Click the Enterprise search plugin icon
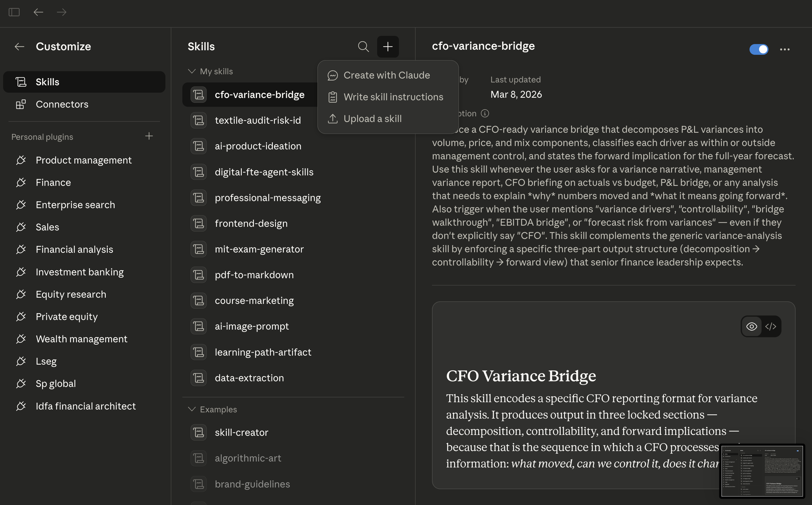The height and width of the screenshot is (505, 812). point(21,205)
